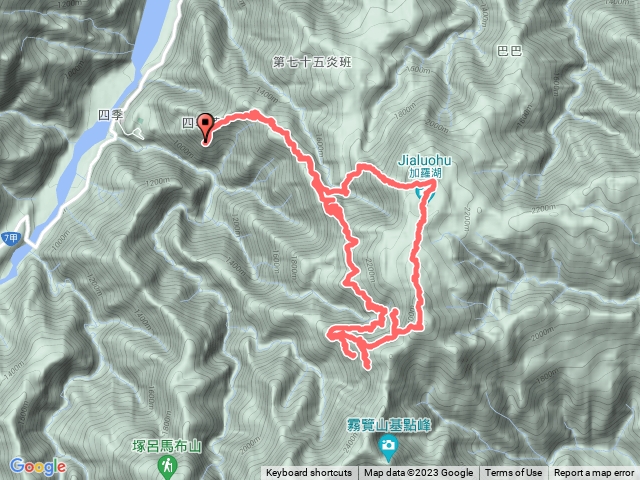Open the Google logo link

pos(38,466)
